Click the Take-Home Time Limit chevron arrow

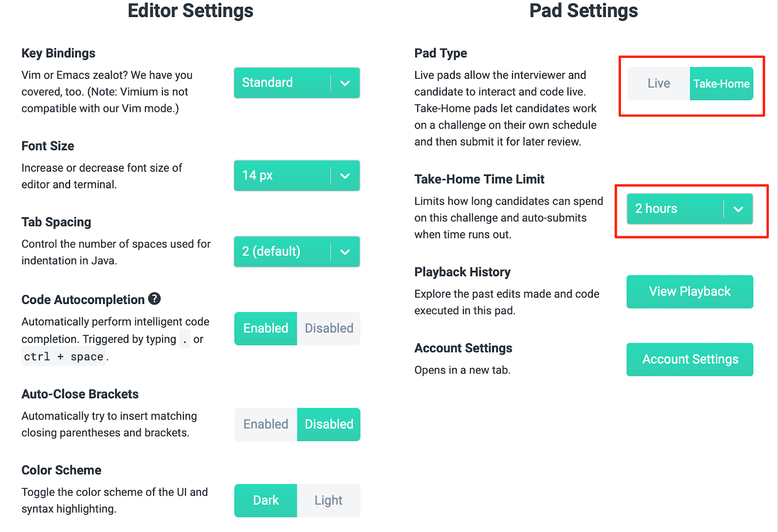(738, 209)
